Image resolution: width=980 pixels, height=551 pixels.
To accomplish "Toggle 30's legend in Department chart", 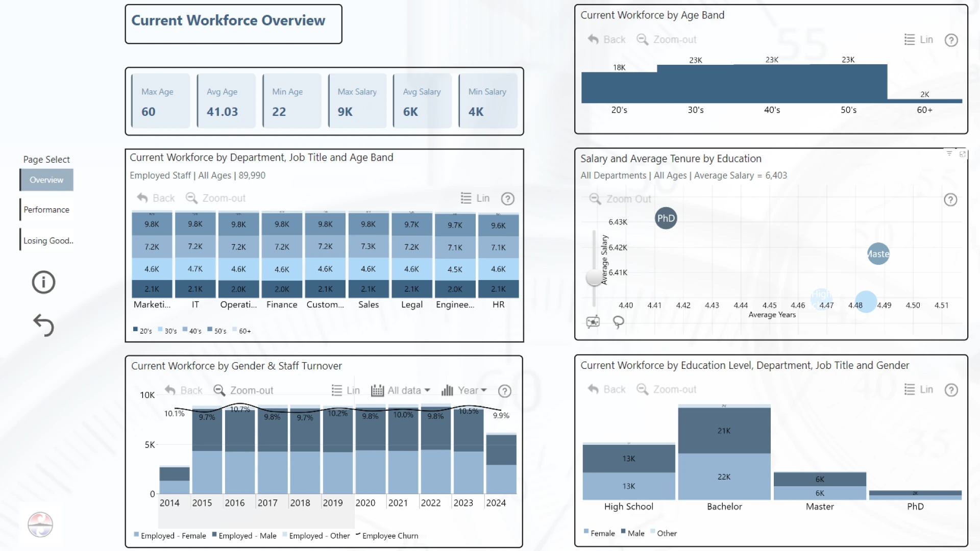I will pyautogui.click(x=167, y=331).
